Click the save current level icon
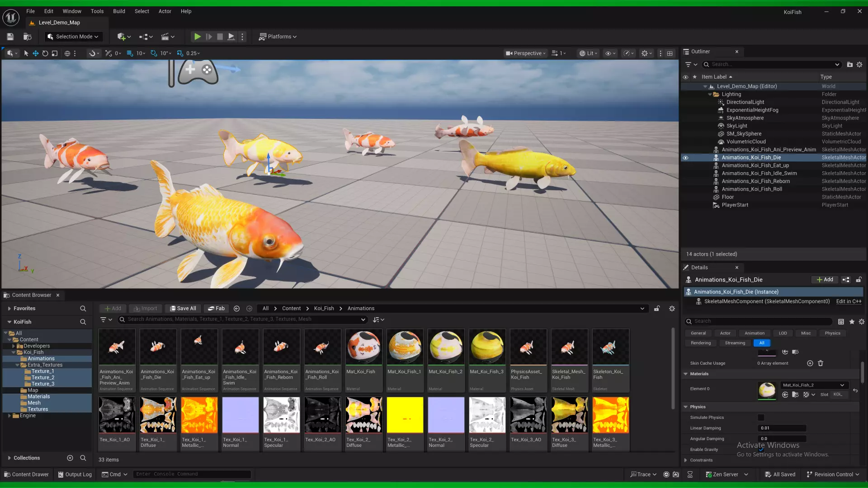 tap(10, 37)
